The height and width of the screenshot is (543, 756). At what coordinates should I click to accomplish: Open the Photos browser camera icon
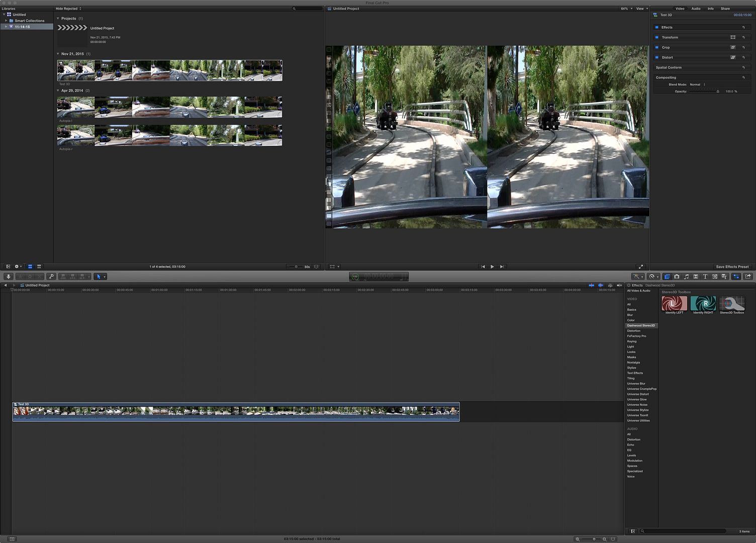coord(677,277)
